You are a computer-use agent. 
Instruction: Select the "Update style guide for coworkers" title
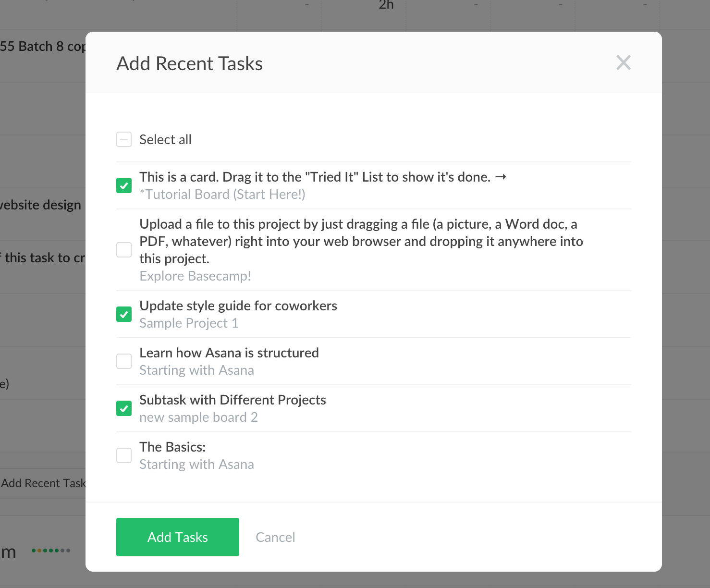[x=238, y=306]
